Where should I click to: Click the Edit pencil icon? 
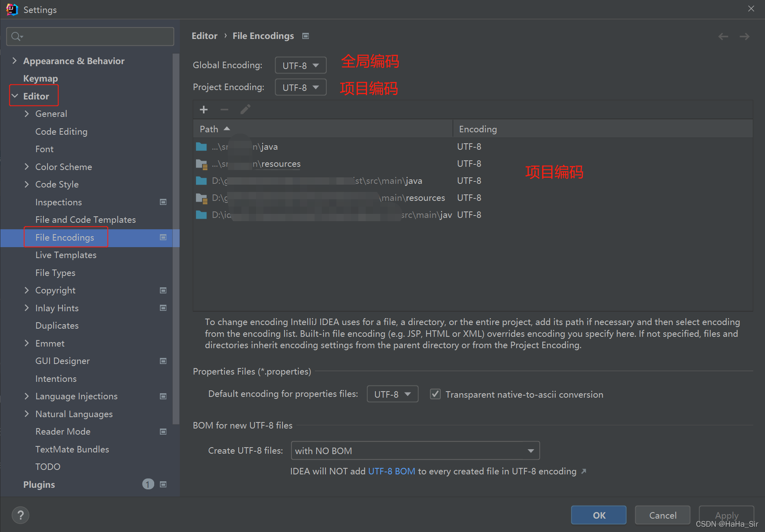pos(245,110)
